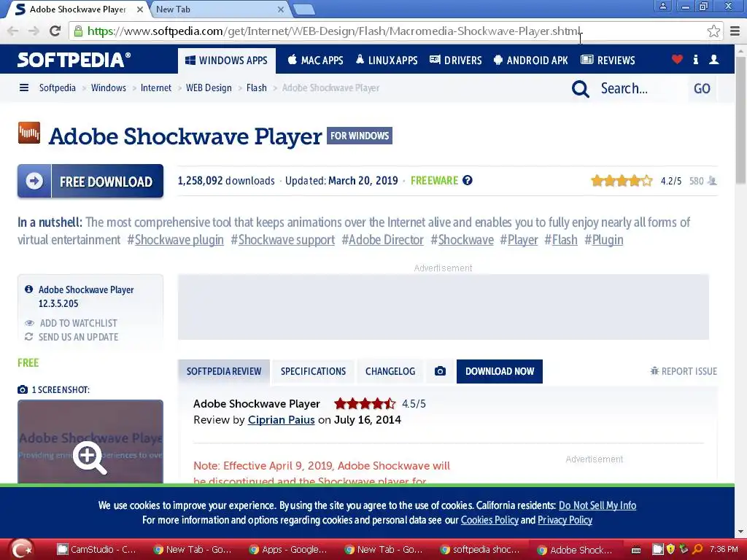Close the Adobe Shockwave Player browser tab
The width and height of the screenshot is (747, 560).
click(x=139, y=9)
